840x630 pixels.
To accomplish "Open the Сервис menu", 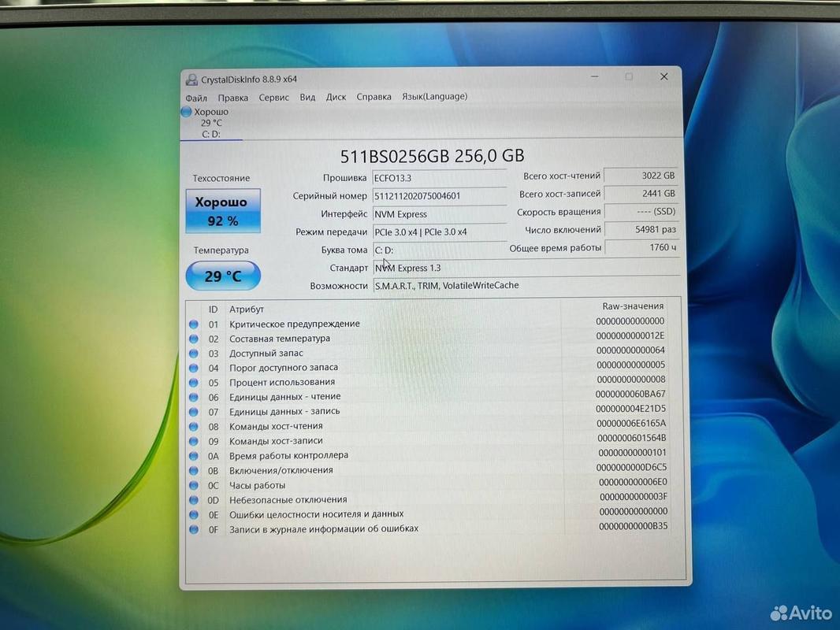I will tap(273, 98).
